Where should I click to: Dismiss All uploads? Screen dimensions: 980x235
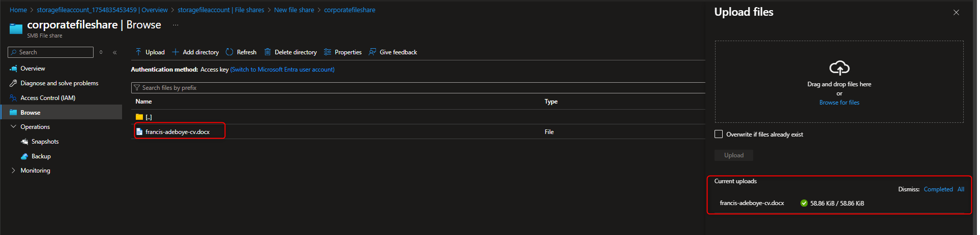click(x=961, y=189)
